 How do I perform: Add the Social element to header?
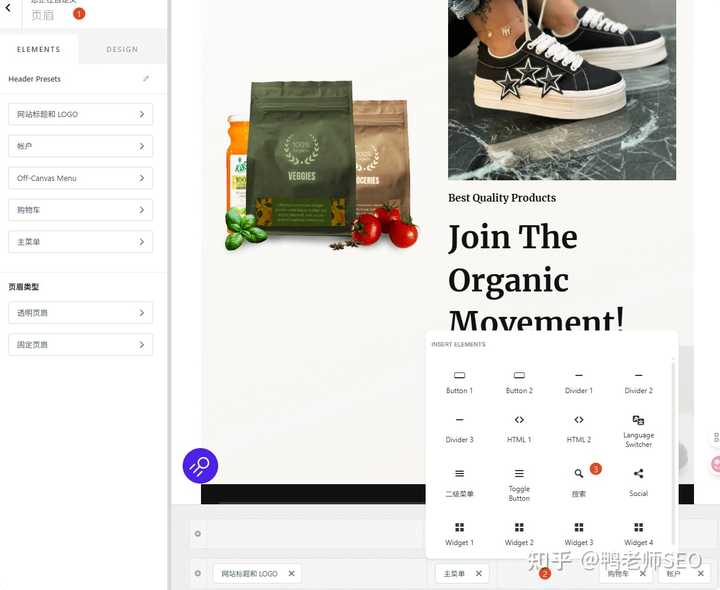point(638,481)
